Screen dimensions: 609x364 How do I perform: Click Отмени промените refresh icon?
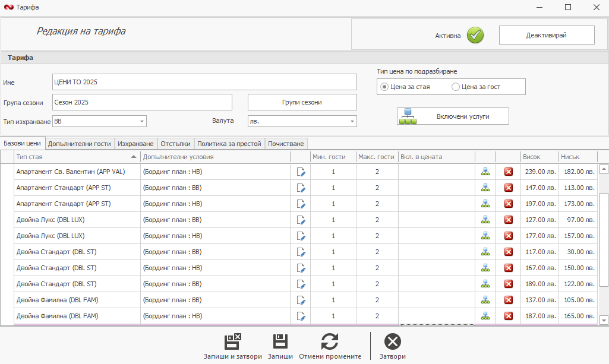pos(330,342)
